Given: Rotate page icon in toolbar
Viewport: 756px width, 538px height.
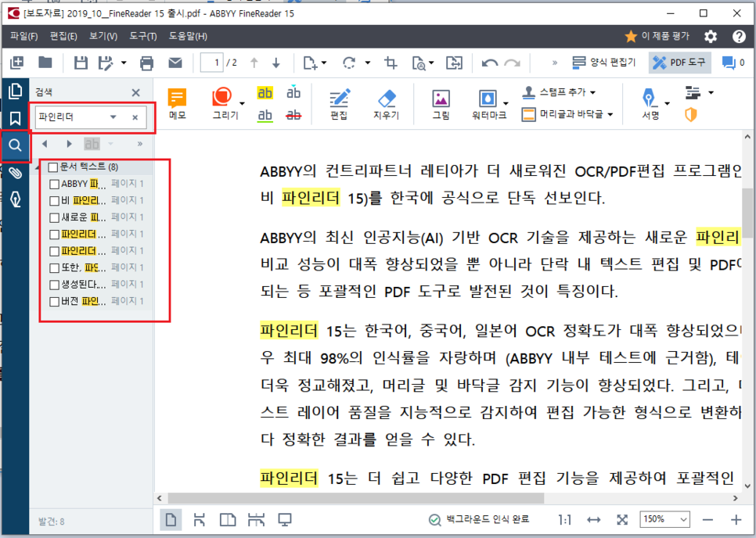Looking at the screenshot, I should click(349, 63).
